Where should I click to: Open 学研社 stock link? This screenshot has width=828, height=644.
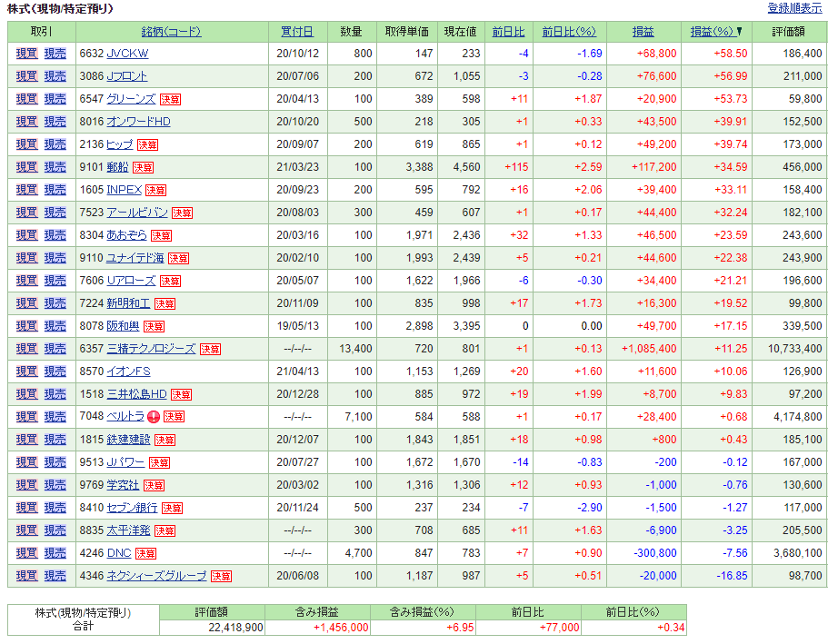pyautogui.click(x=123, y=484)
